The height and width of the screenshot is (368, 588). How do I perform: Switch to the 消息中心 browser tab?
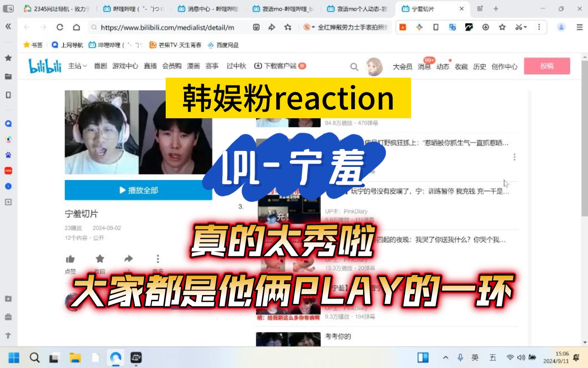pos(208,9)
